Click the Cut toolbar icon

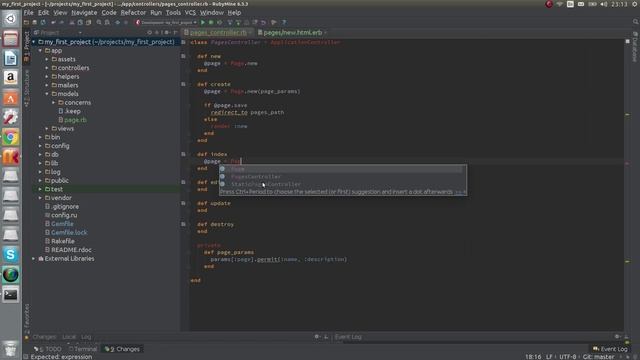point(72,22)
